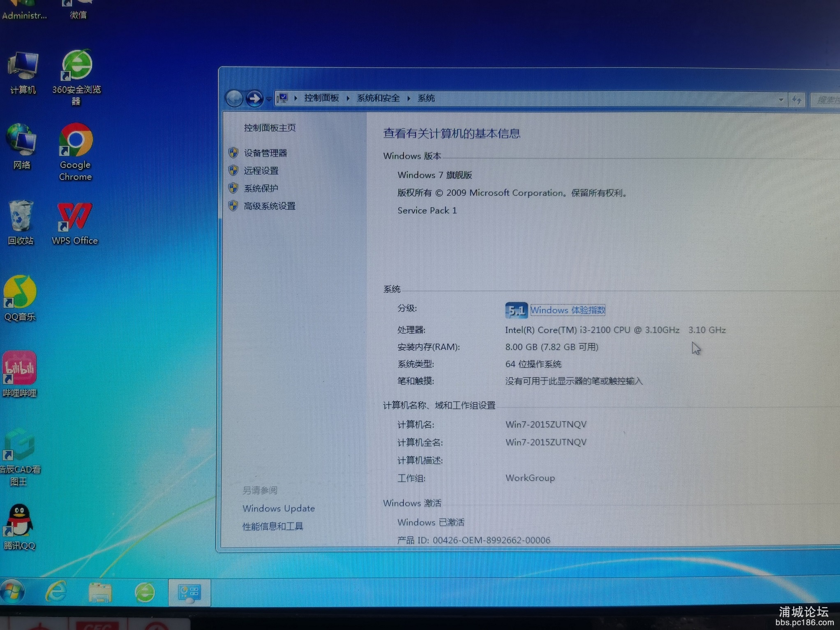Viewport: 840px width, 630px height.
Task: Open 远程设置 link
Action: pyautogui.click(x=261, y=171)
